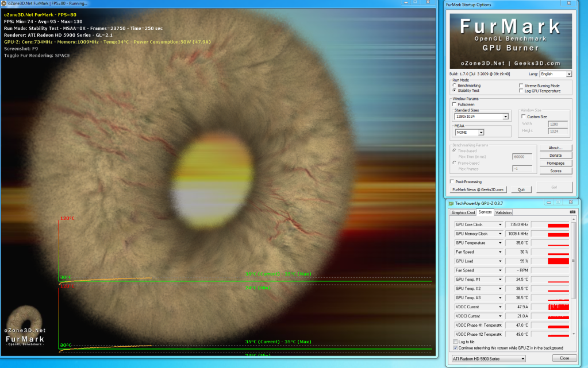Expand the GPU Temp. #1 sensor dropdown
This screenshot has width=588, height=368.
500,280
